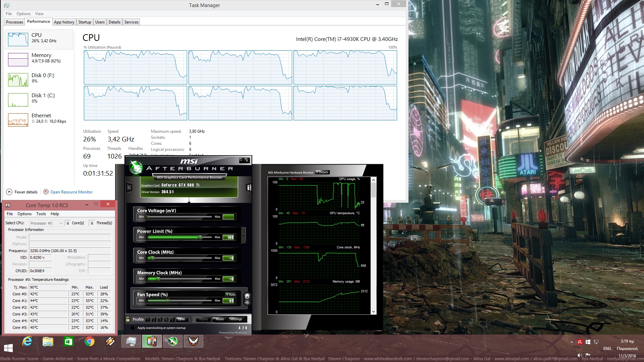644x362 pixels.
Task: Open Winamp lightning icon in taskbar
Action: point(110,342)
